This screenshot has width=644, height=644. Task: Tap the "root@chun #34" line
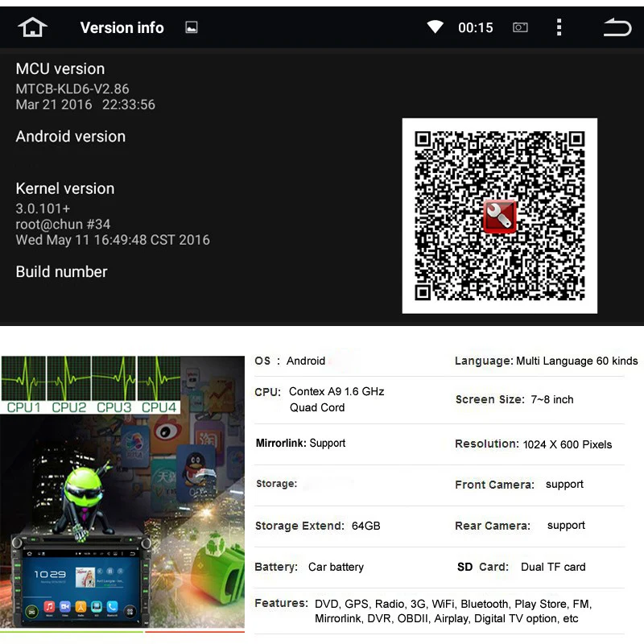pos(63,225)
